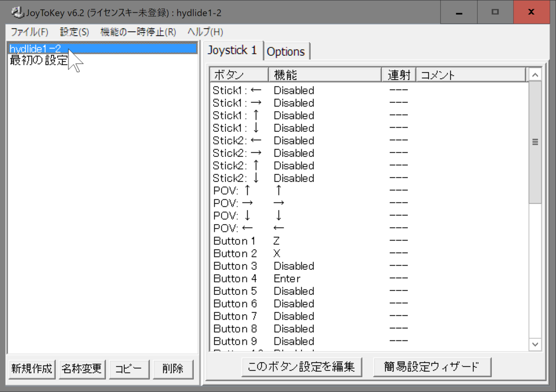The image size is (556, 392).
Task: Click the 名称変更 button
Action: tap(82, 369)
